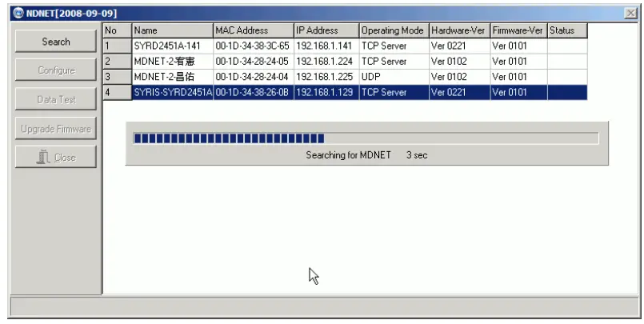The width and height of the screenshot is (644, 324).
Task: Click the No column header
Action: 118,30
